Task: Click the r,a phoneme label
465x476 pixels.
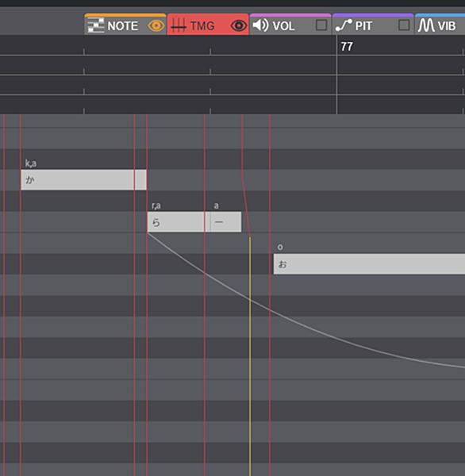Action: 156,205
